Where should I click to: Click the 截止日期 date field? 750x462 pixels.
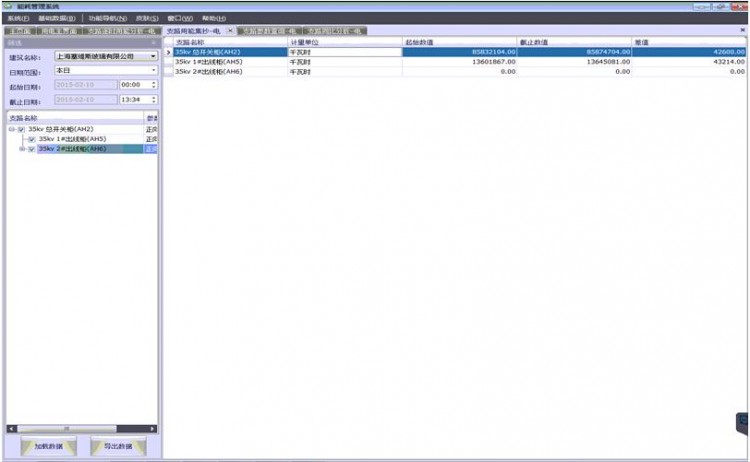86,99
